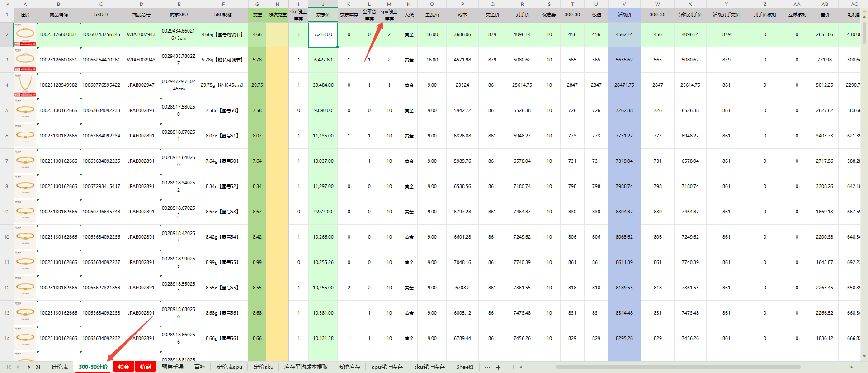Select row 5 header
This screenshot has height=373, width=868.
tap(7, 110)
